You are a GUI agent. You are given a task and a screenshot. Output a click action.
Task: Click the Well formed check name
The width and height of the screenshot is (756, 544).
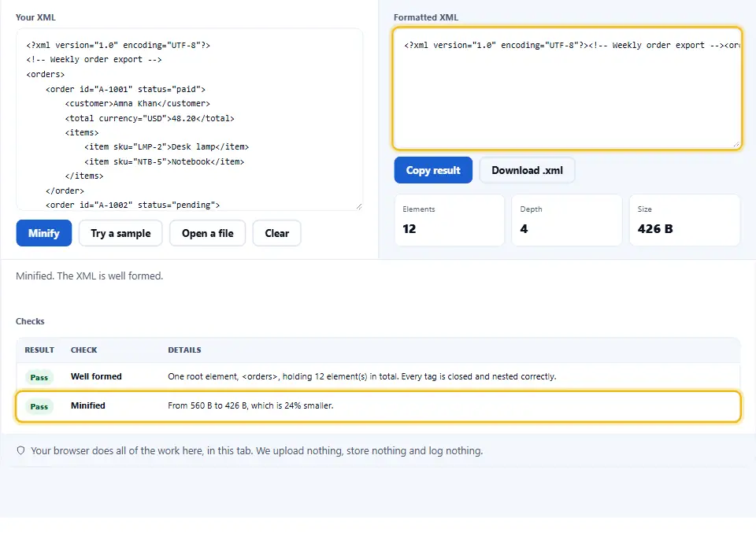coord(96,376)
